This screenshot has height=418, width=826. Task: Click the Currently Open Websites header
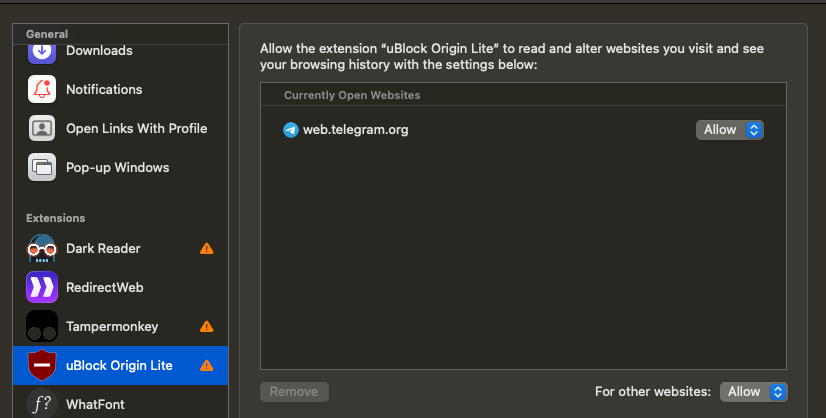pos(352,95)
